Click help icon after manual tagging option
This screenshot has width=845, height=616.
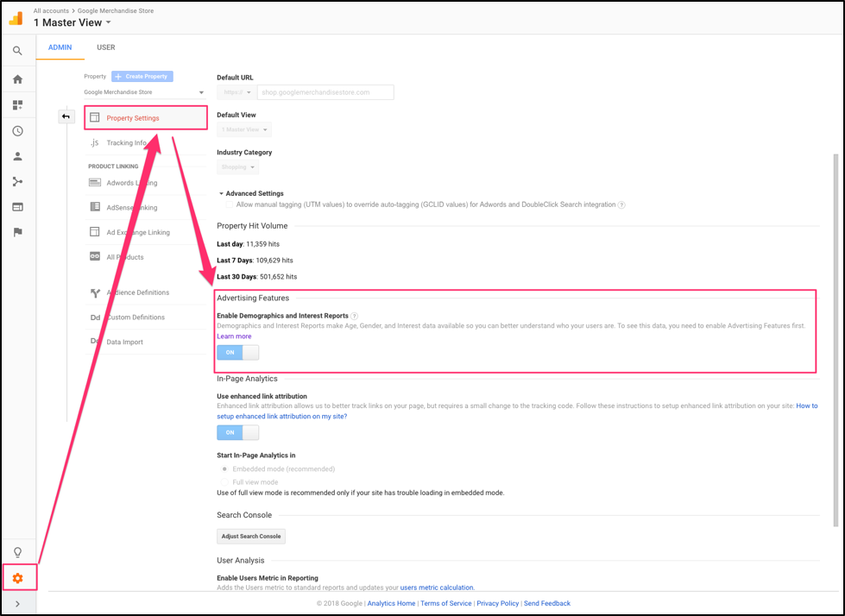[x=621, y=204]
